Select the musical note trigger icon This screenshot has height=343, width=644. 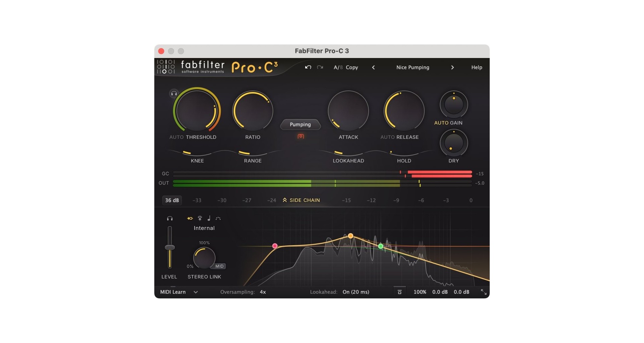[x=209, y=218]
